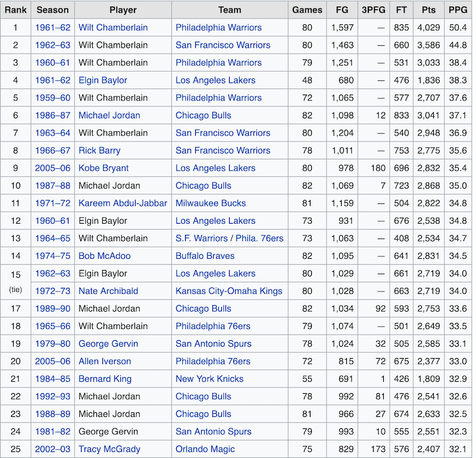Click the Kareem Abdul-Jabbar player link
The width and height of the screenshot is (476, 458).
[x=123, y=203]
